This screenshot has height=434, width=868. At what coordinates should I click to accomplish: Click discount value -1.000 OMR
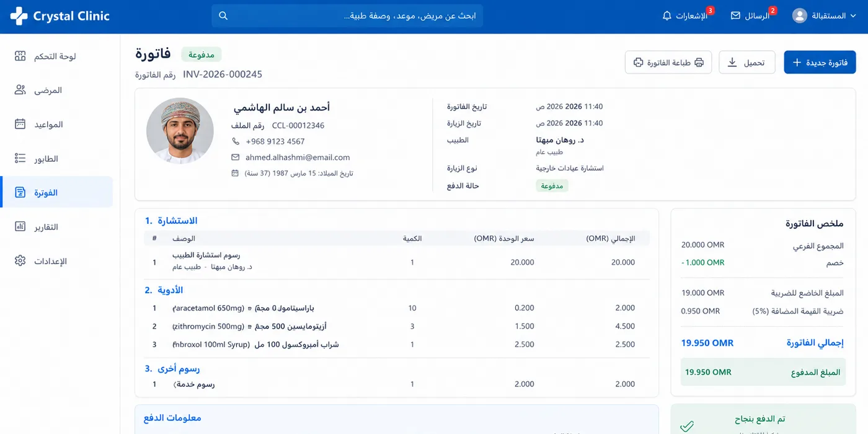[x=703, y=262]
